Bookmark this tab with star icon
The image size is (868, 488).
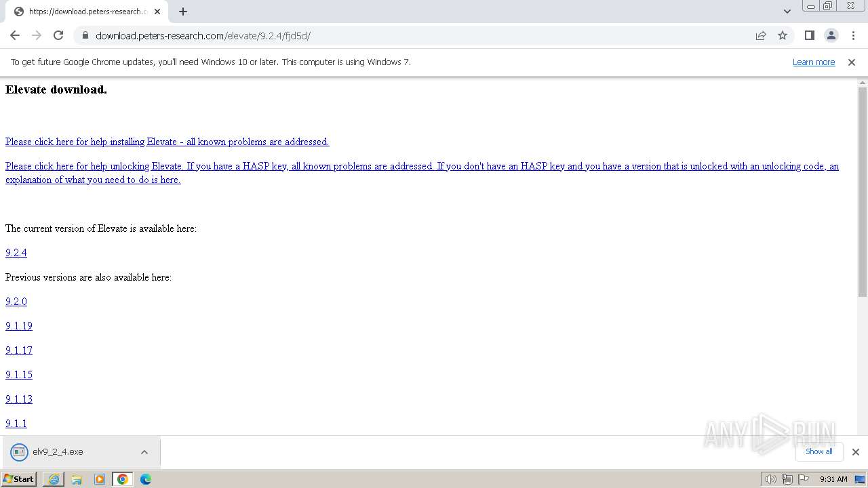783,35
